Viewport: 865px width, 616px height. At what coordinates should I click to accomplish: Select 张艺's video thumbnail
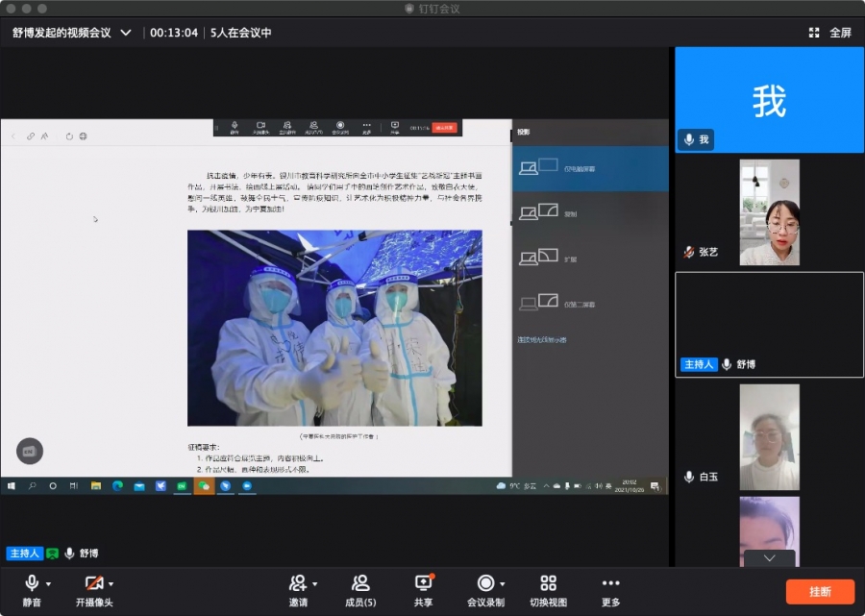point(769,212)
